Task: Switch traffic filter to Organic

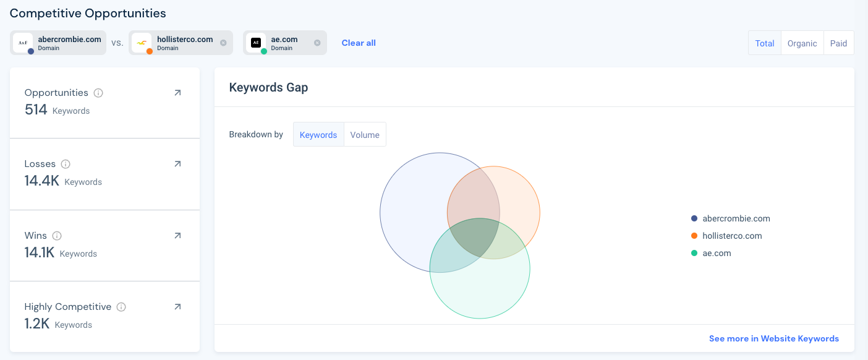Action: [x=802, y=43]
